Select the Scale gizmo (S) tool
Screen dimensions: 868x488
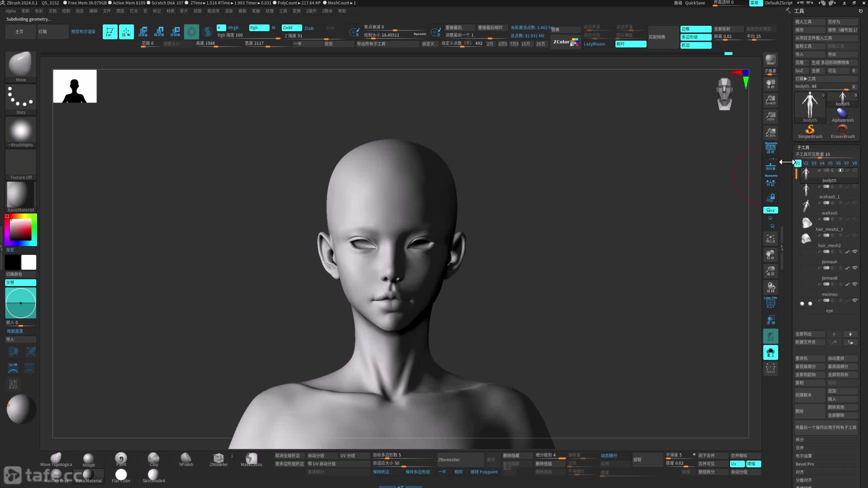[x=159, y=32]
